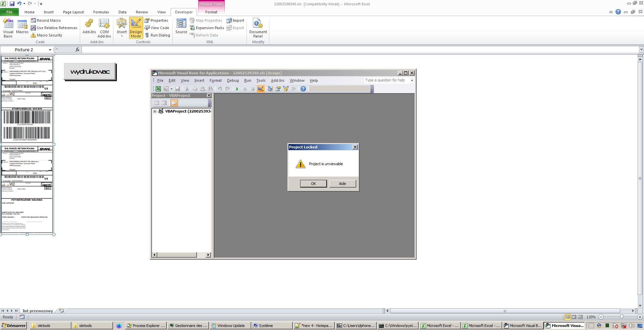Open the Debug menu in VBA editor

click(233, 80)
